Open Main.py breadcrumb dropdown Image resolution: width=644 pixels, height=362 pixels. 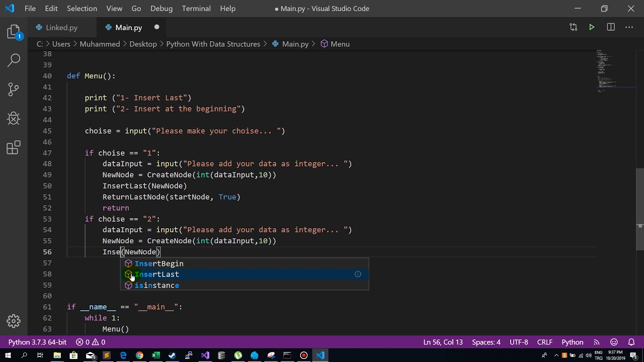[290, 44]
